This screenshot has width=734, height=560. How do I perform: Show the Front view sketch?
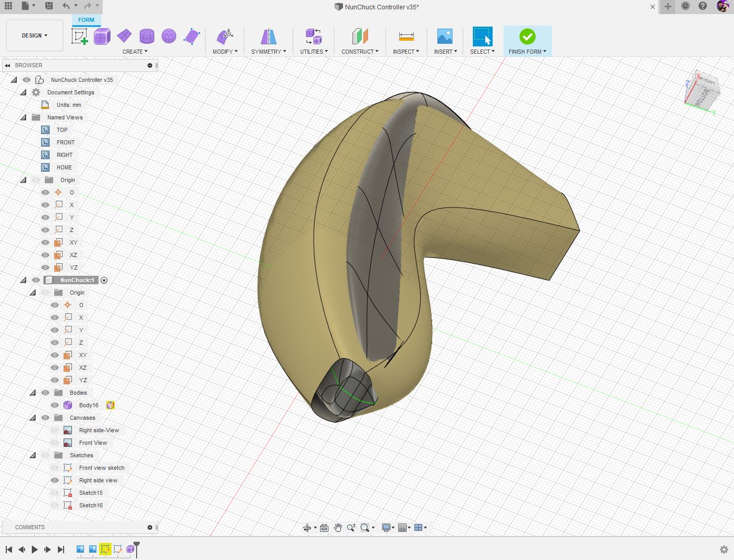click(55, 468)
